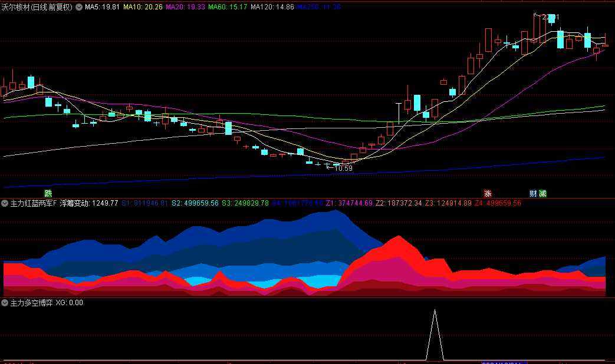Open dropdown arrow beside 沃尔核材 chart title
Image resolution: width=615 pixels, height=364 pixels.
[80, 8]
